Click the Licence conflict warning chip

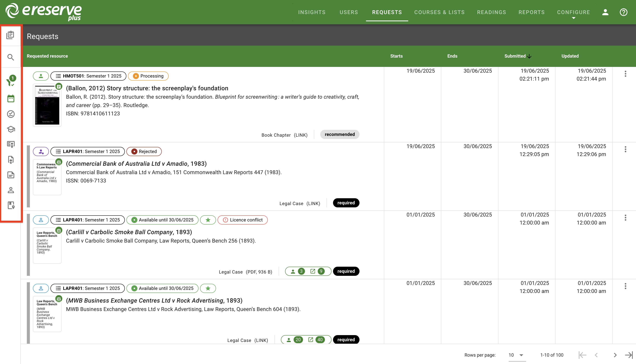click(242, 220)
